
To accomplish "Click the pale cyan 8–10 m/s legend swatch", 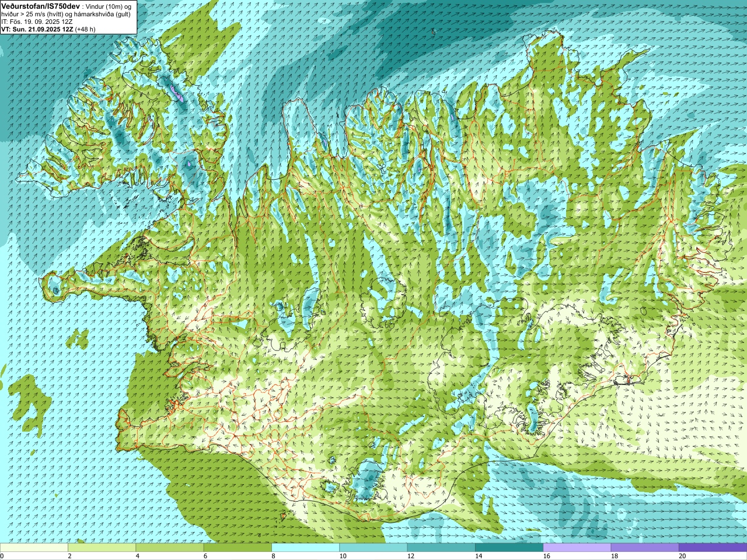I will pyautogui.click(x=305, y=548).
